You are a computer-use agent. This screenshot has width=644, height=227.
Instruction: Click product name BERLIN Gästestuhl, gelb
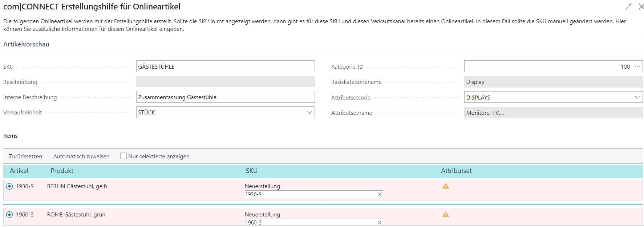coord(77,186)
